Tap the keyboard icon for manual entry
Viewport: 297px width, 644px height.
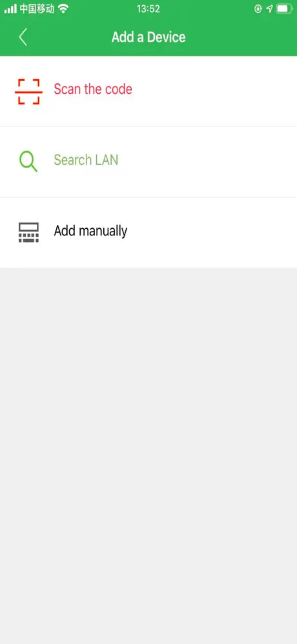(x=28, y=233)
